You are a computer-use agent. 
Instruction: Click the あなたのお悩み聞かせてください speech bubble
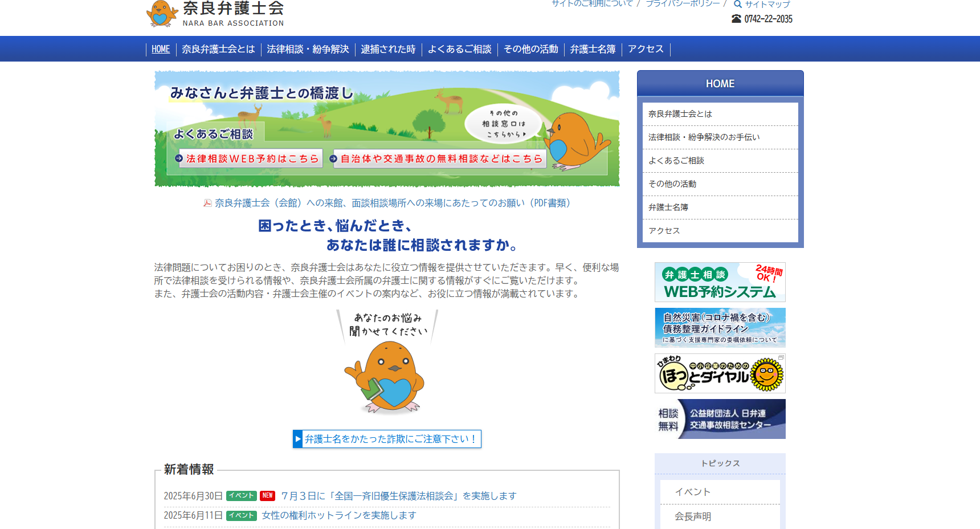[x=387, y=325]
